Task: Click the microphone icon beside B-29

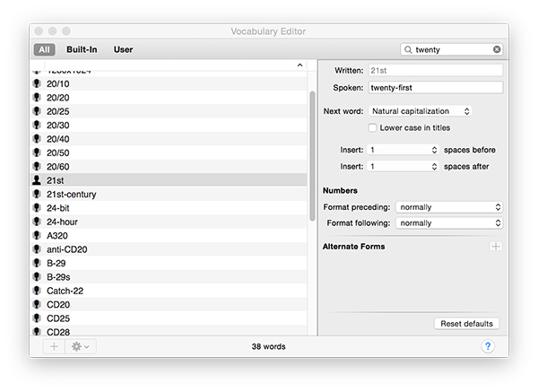Action: 37,263
